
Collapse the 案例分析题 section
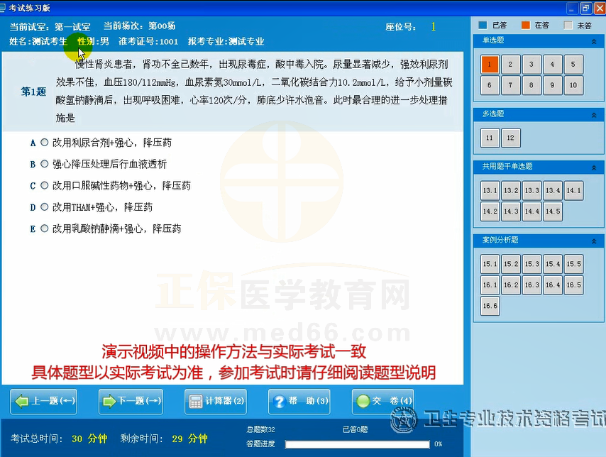[598, 242]
